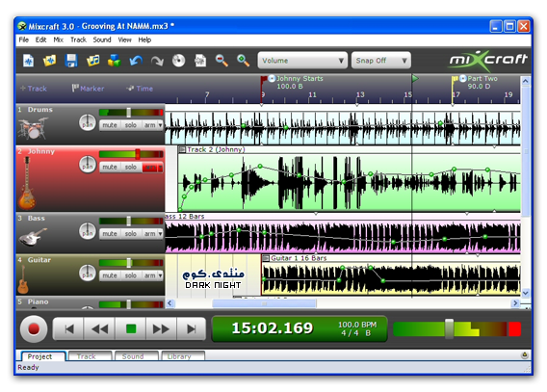Click the Guitar 1 16 Bars clip title icon

(x=266, y=258)
